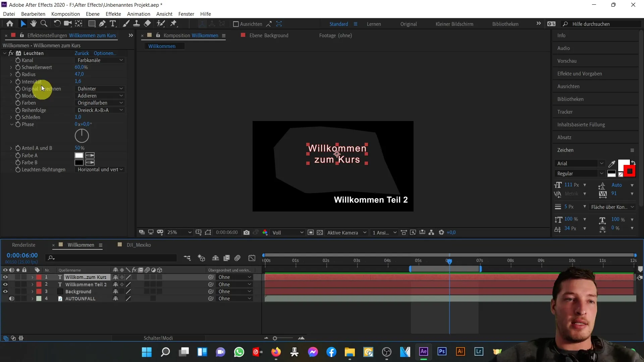
Task: Select the Fenster menu item
Action: coord(186,14)
